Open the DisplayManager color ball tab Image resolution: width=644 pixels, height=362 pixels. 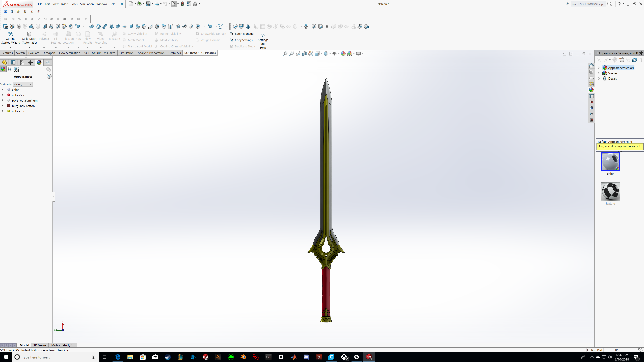39,63
